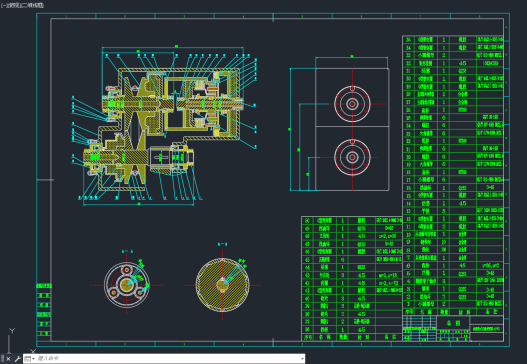This screenshot has width=527, height=364.
Task: Open the [-] viewport controls menu
Action: 3,5
